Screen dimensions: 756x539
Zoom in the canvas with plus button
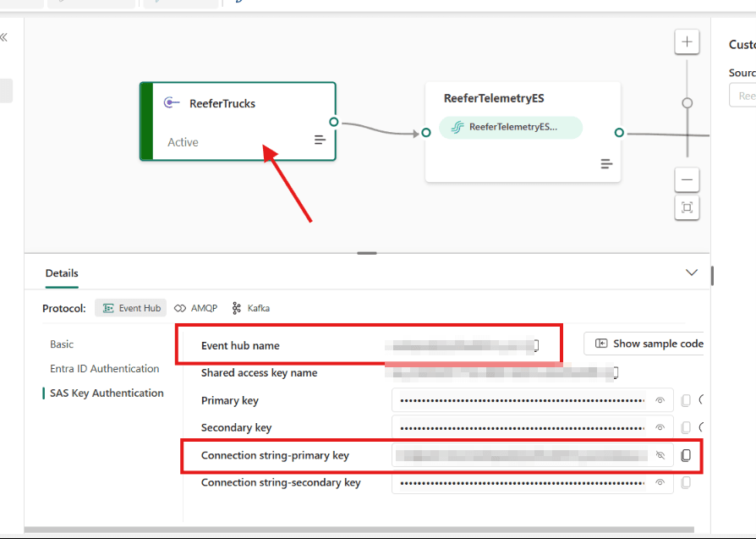(x=687, y=42)
